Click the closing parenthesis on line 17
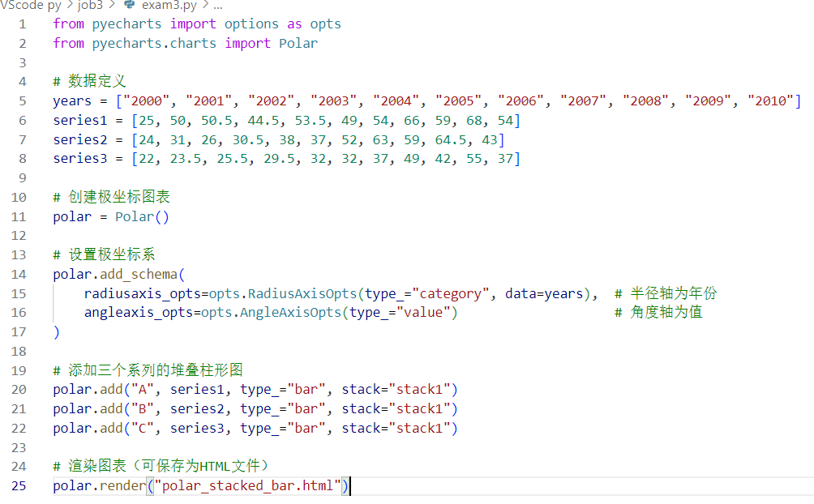The height and width of the screenshot is (504, 814). click(x=57, y=332)
